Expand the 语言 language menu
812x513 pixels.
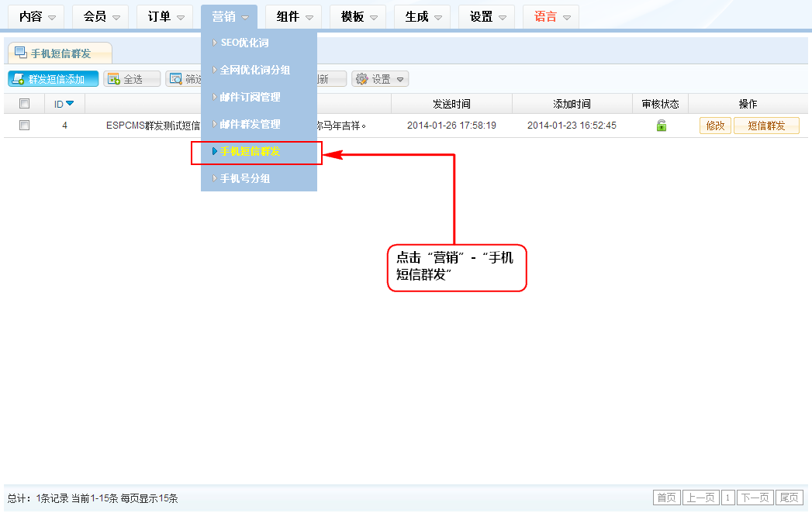(551, 16)
